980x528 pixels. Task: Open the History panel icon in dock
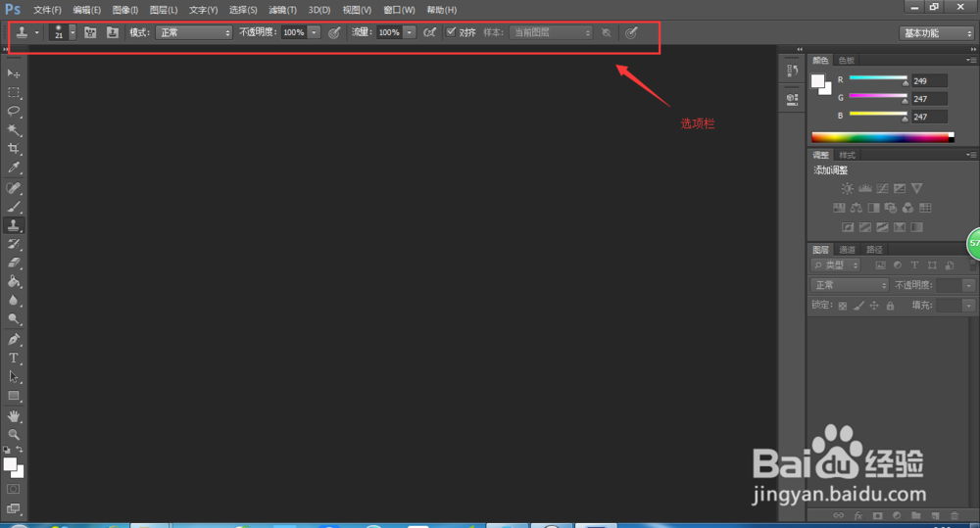(792, 70)
